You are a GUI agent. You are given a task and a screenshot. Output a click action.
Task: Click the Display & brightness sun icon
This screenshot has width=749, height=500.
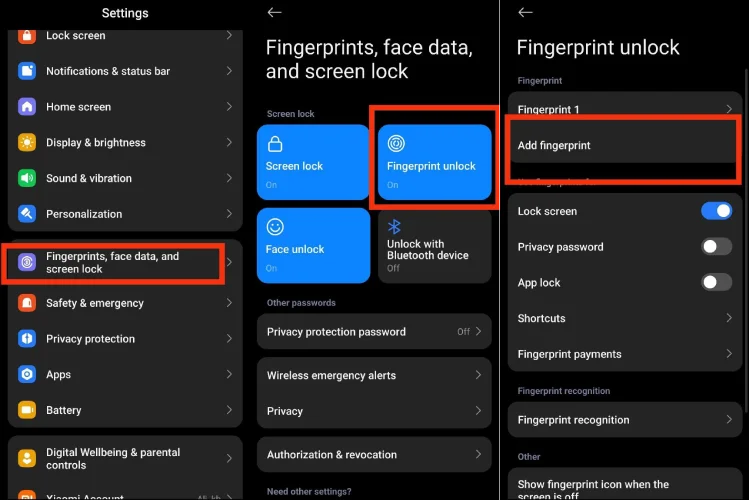click(x=27, y=143)
